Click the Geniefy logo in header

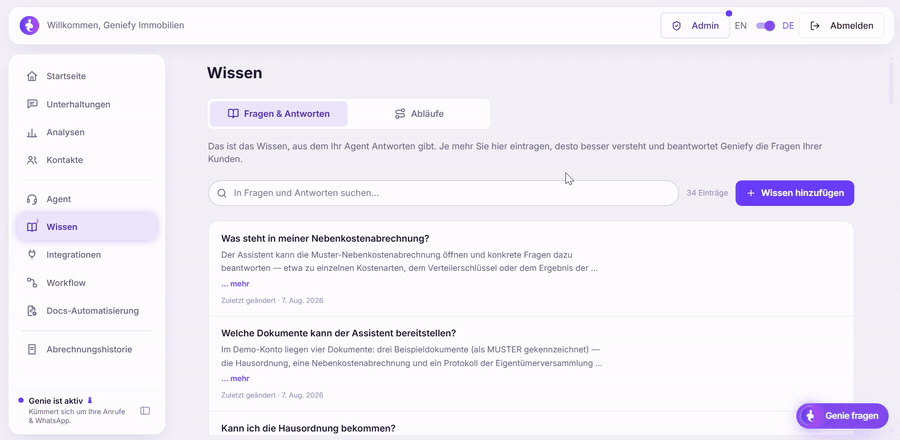click(x=29, y=25)
